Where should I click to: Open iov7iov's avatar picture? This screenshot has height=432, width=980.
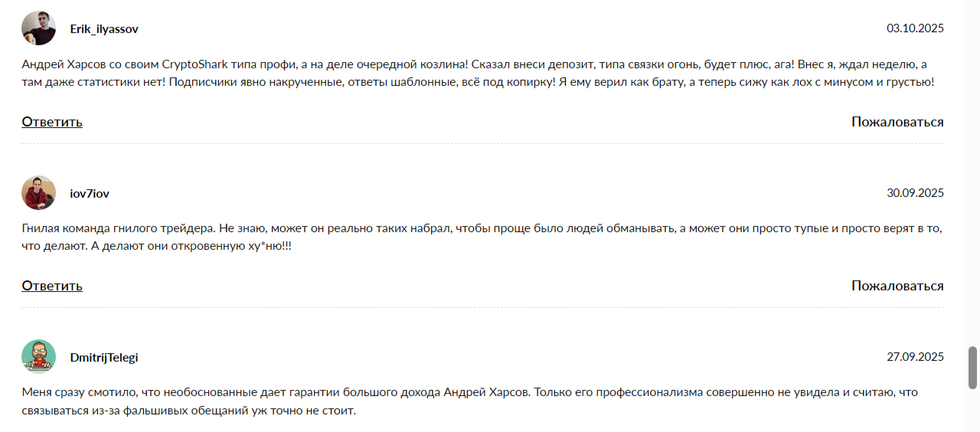click(x=38, y=193)
